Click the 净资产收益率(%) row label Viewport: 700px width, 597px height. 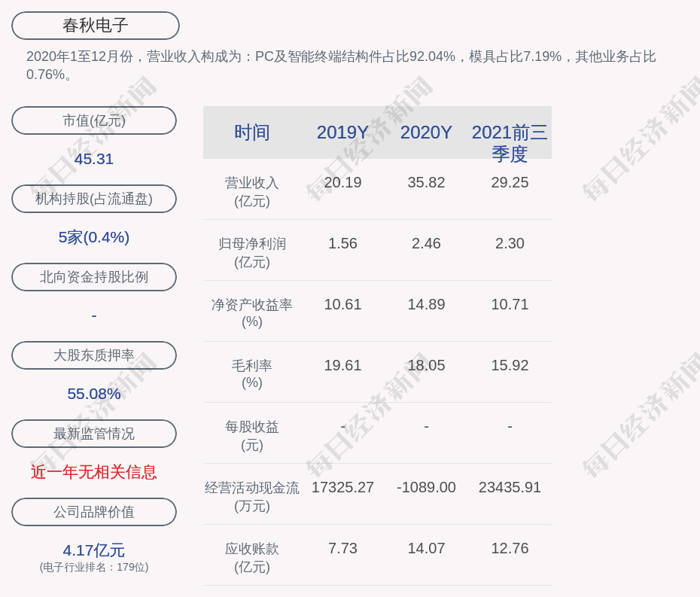252,313
